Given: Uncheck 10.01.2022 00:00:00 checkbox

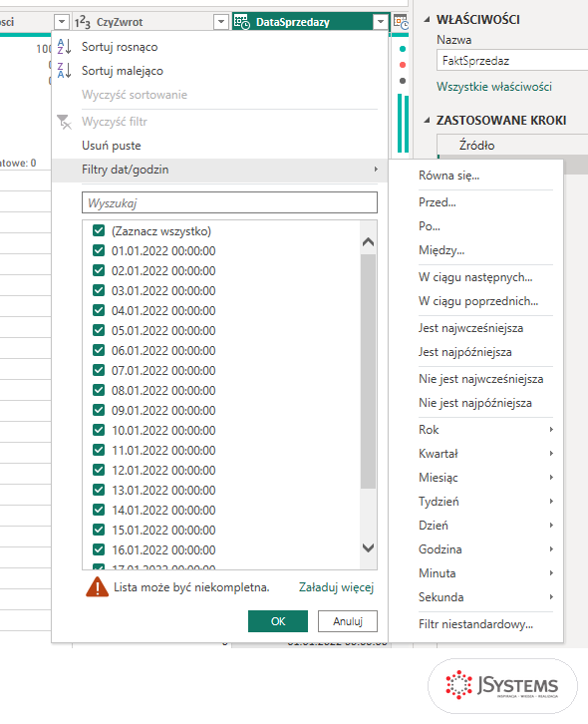Looking at the screenshot, I should 99,430.
